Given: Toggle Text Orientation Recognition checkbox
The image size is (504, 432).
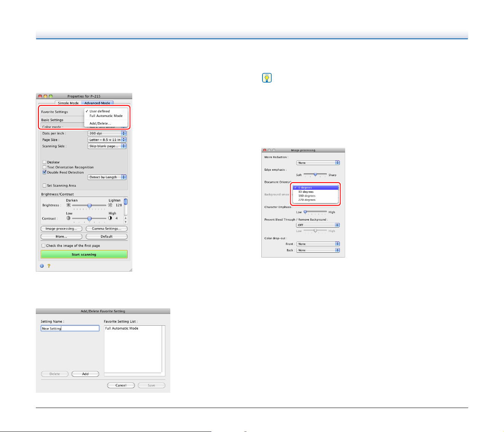Looking at the screenshot, I should tap(45, 167).
